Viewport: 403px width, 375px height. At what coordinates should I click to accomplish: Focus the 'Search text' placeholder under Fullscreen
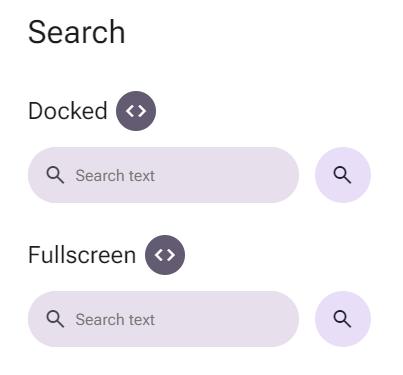(115, 319)
